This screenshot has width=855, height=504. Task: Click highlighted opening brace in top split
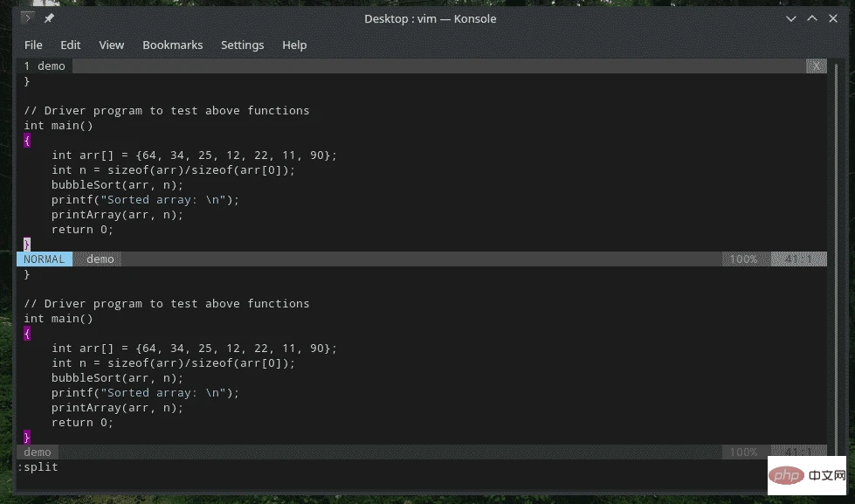(x=27, y=141)
